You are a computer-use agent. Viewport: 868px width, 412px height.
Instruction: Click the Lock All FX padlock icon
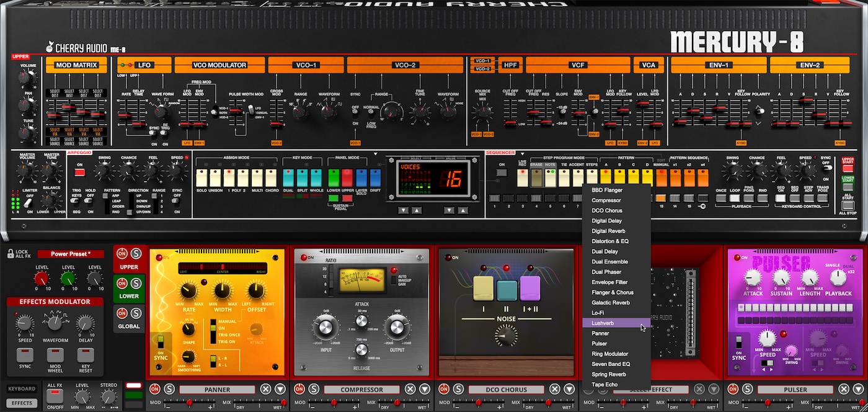[x=11, y=254]
